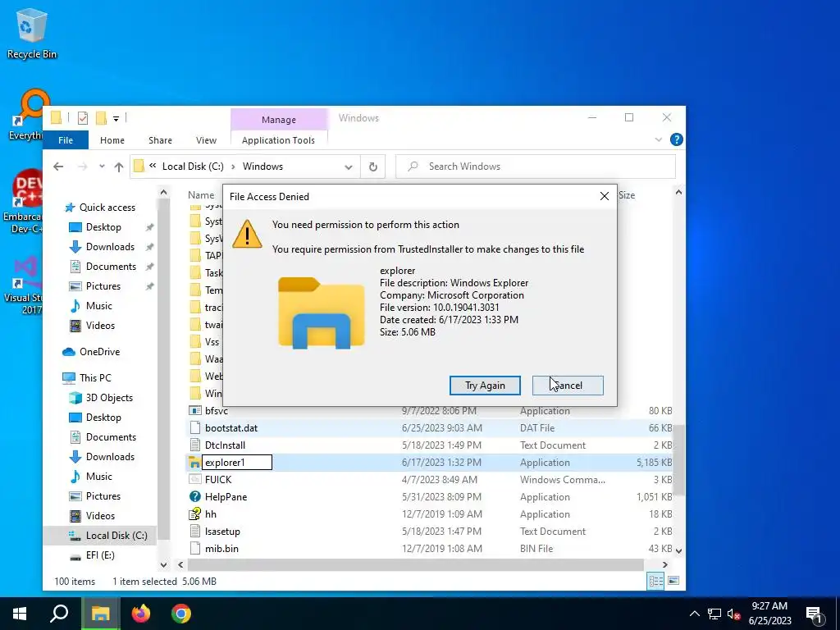
Task: Sort by the Name column header
Action: (x=201, y=195)
